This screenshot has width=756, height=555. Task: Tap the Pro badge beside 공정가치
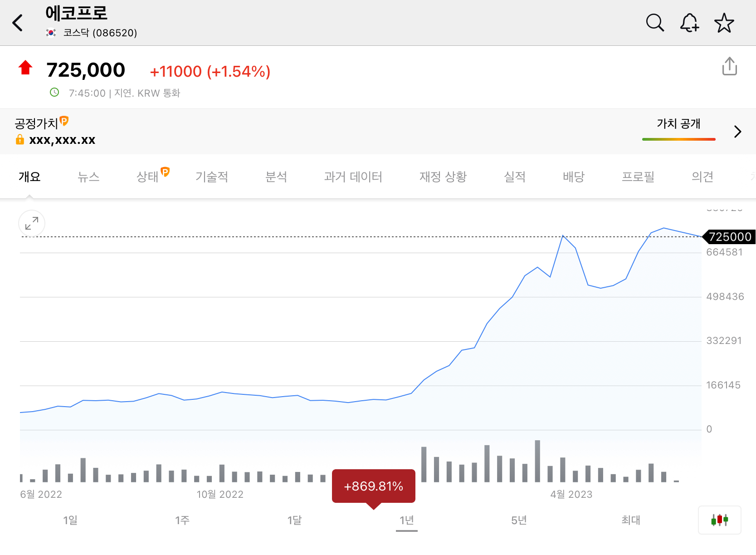coord(64,121)
